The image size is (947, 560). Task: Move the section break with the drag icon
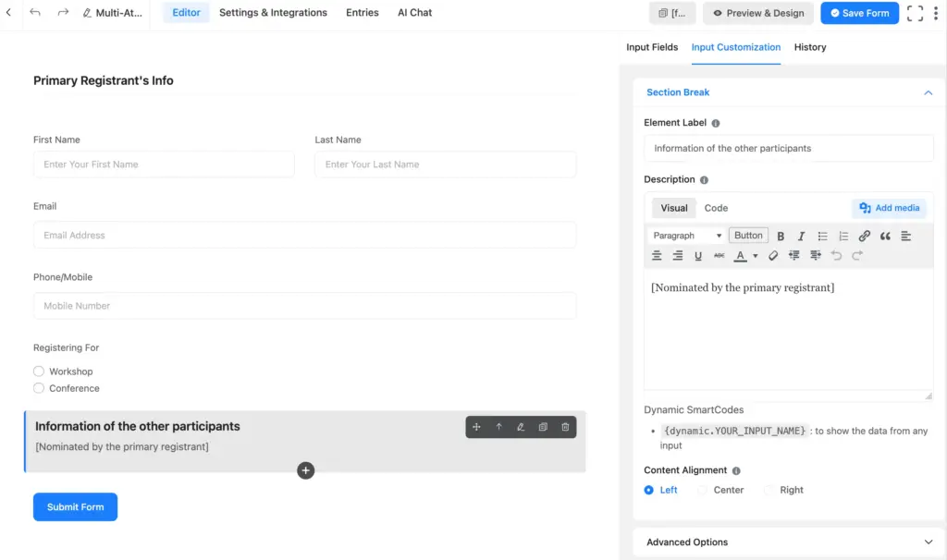[476, 427]
